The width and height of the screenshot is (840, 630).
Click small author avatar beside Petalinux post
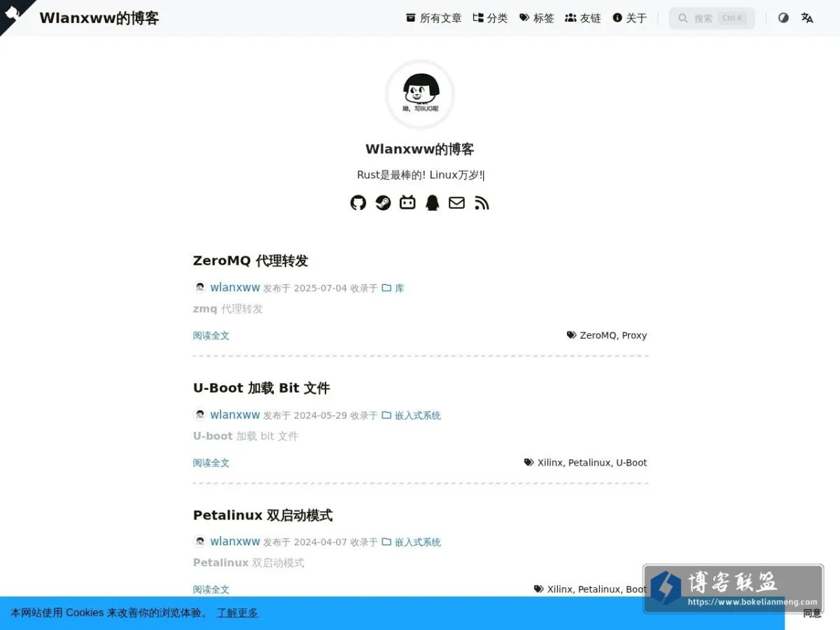click(199, 541)
